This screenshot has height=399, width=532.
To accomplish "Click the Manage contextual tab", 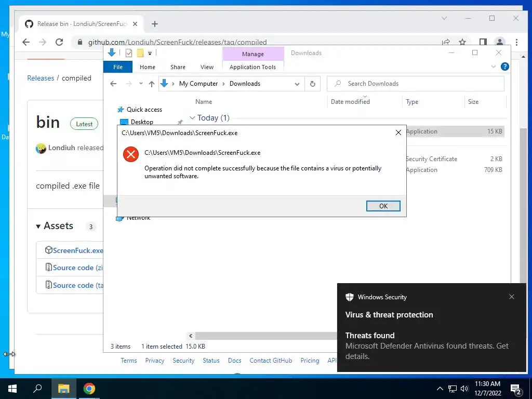I will (253, 54).
